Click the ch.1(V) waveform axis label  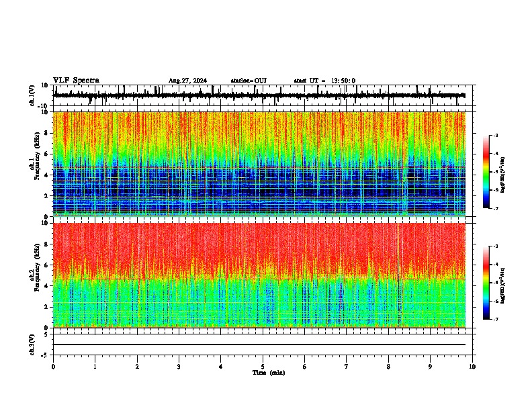pos(32,95)
